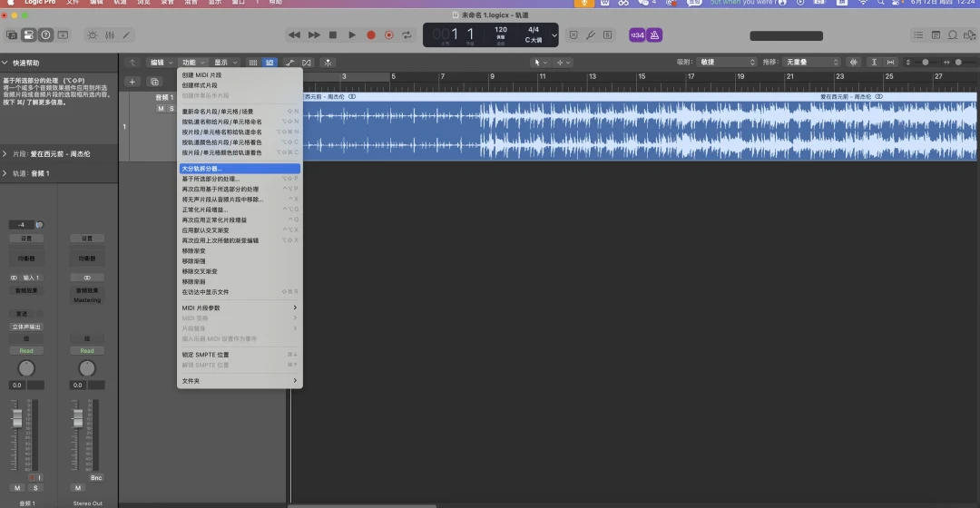Toggle Catch Playhead button
Screen dimensions: 980x508
(x=328, y=63)
